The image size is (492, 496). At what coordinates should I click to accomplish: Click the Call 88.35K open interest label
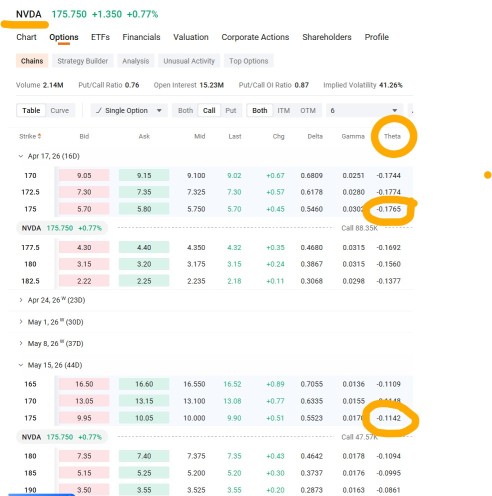359,228
